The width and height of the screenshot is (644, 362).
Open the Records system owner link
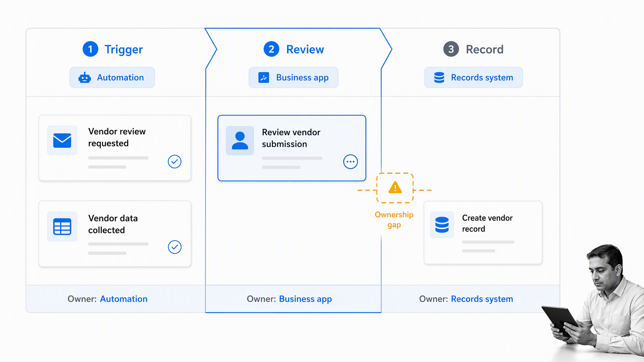482,299
